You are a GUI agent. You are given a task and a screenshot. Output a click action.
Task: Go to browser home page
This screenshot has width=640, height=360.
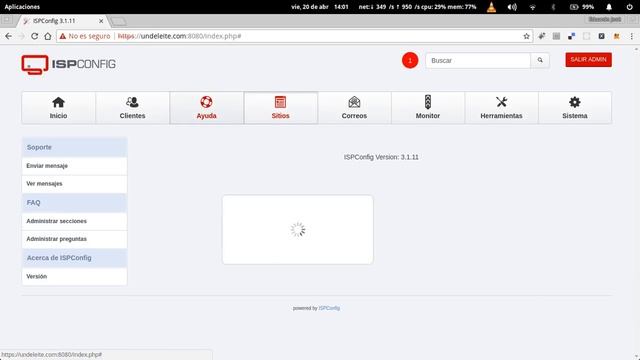[48, 36]
